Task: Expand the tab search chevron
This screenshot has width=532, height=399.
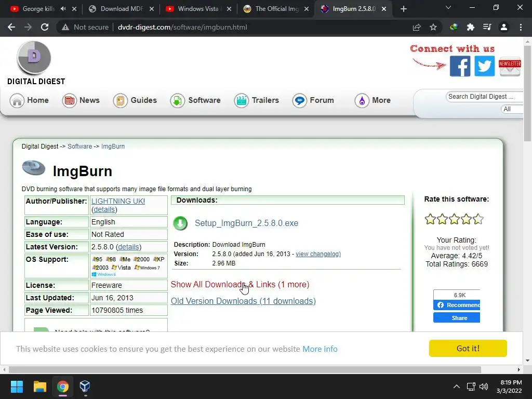Action: point(448,7)
